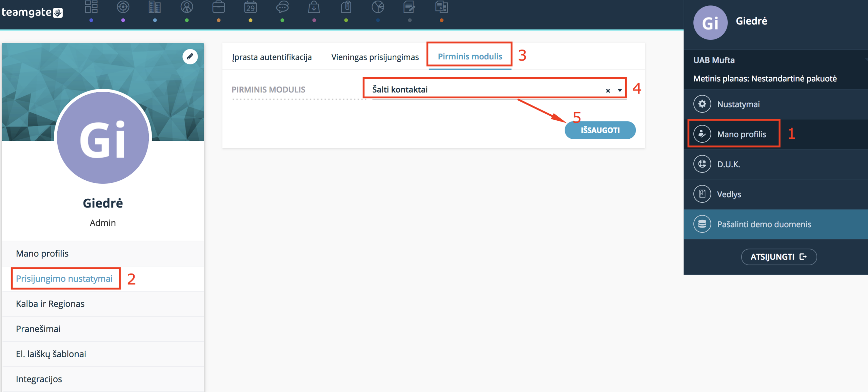868x392 pixels.
Task: Click the teamgate logo
Action: pyautogui.click(x=32, y=13)
